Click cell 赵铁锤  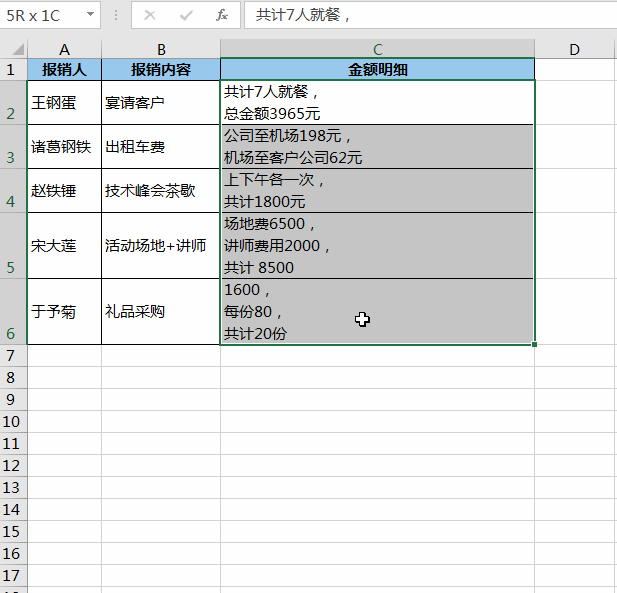(64, 191)
